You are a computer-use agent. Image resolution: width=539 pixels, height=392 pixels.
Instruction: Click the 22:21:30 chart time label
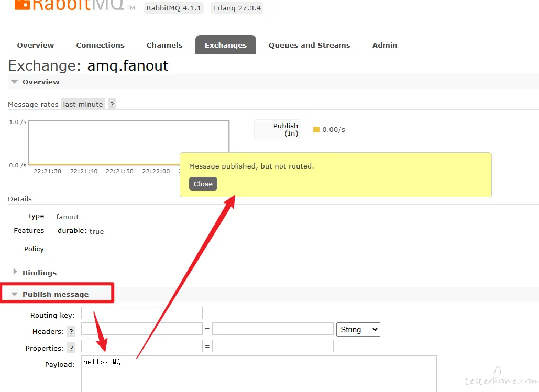tap(48, 171)
